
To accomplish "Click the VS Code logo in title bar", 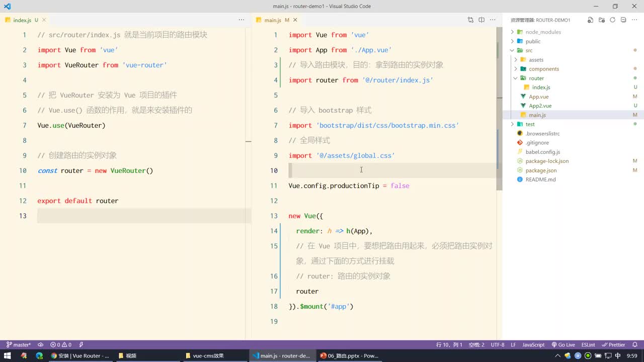I will coord(7,6).
